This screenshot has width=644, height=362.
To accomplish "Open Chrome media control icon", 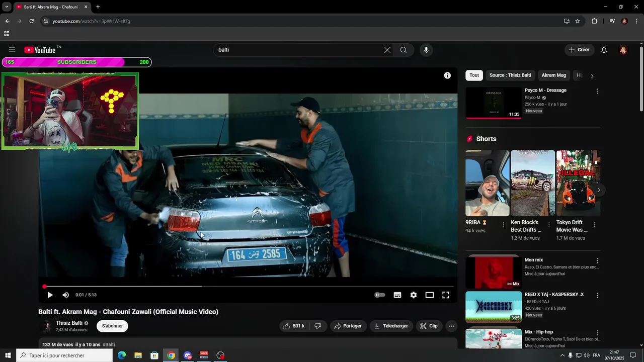I will coord(612,21).
